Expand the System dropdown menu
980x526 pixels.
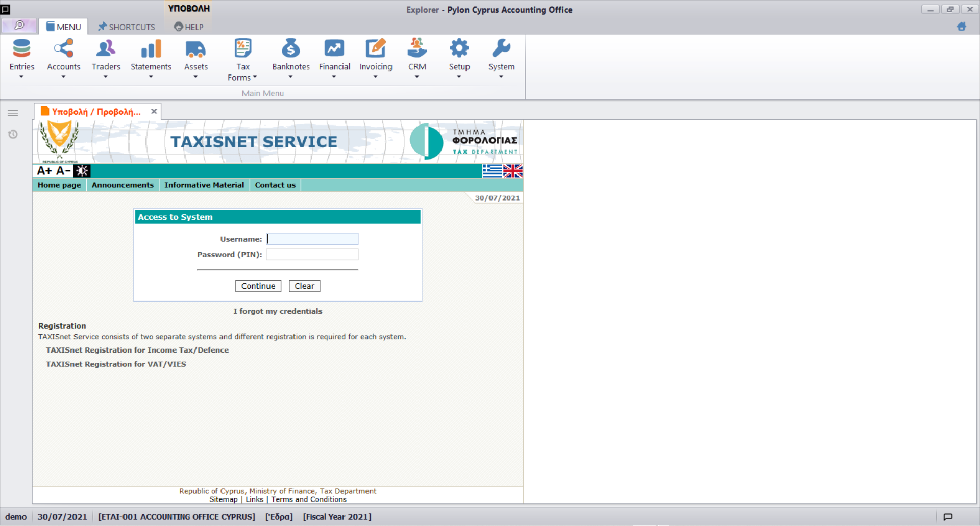[x=501, y=77]
